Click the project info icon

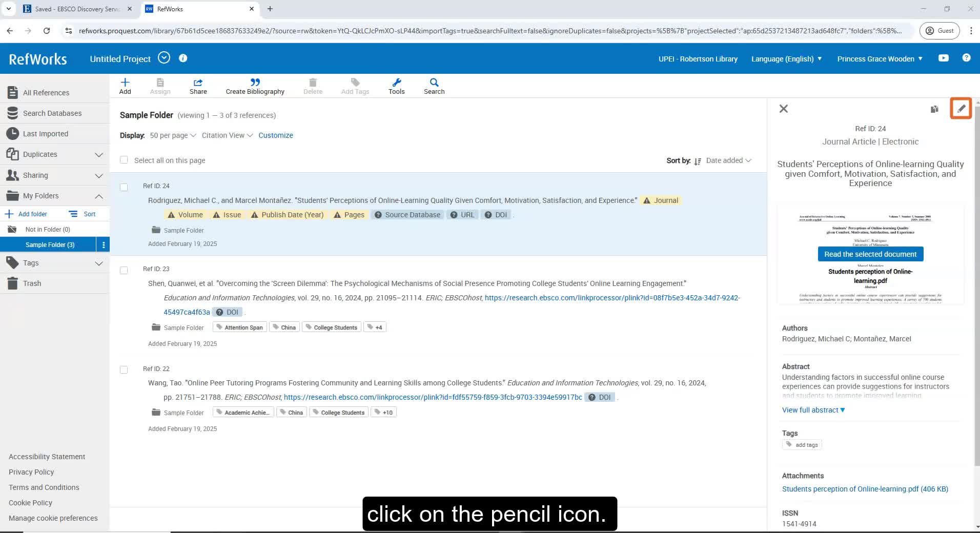pyautogui.click(x=183, y=58)
